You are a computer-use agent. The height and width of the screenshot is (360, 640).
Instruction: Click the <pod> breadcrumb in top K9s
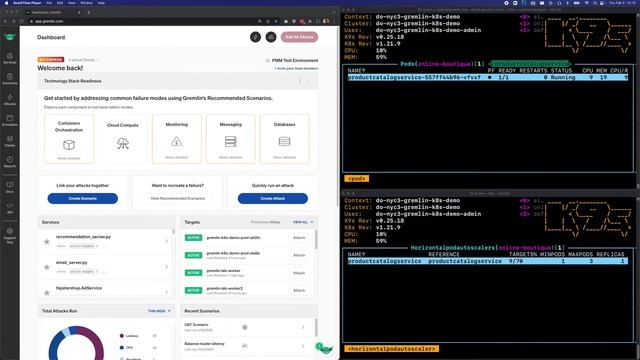tap(357, 179)
